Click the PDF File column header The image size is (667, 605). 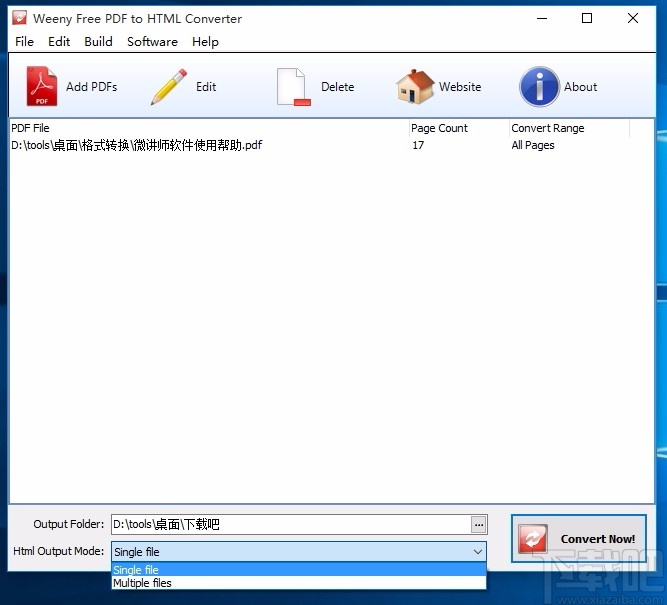pyautogui.click(x=209, y=128)
